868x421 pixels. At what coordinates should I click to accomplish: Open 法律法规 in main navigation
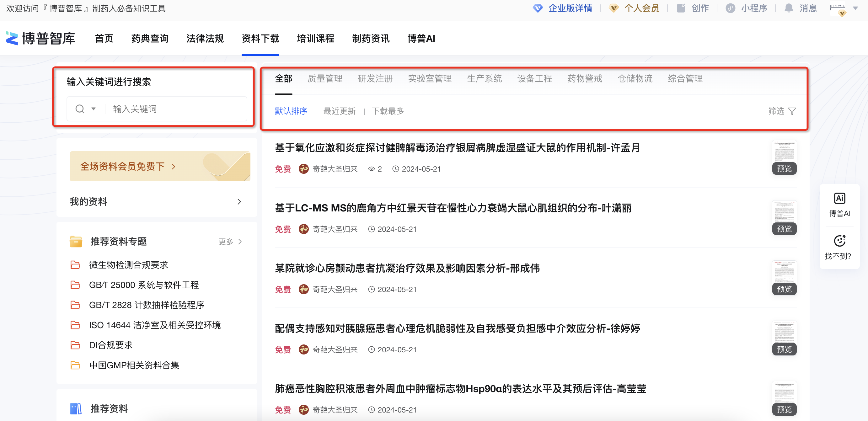(x=205, y=38)
